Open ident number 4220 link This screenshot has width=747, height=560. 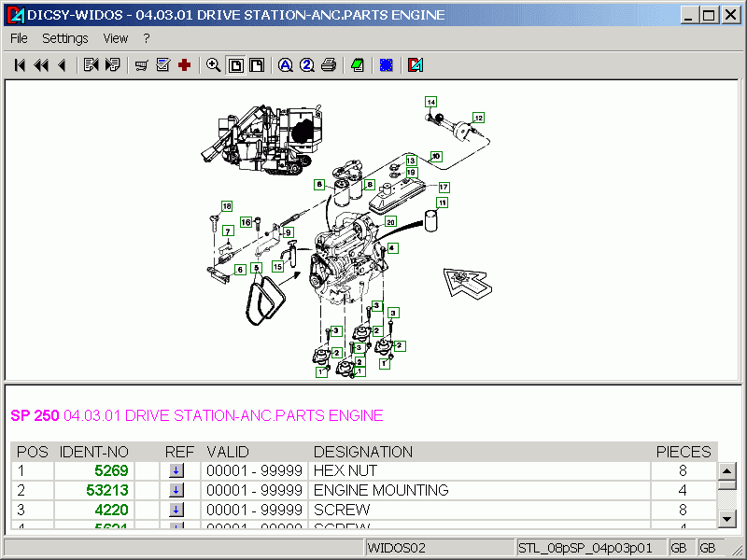pyautogui.click(x=111, y=510)
